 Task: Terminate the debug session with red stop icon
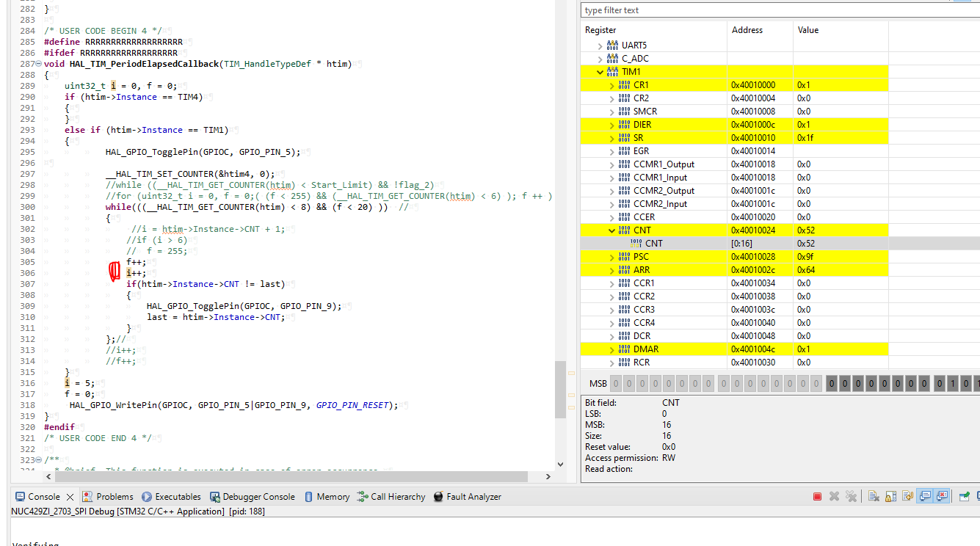tap(817, 497)
